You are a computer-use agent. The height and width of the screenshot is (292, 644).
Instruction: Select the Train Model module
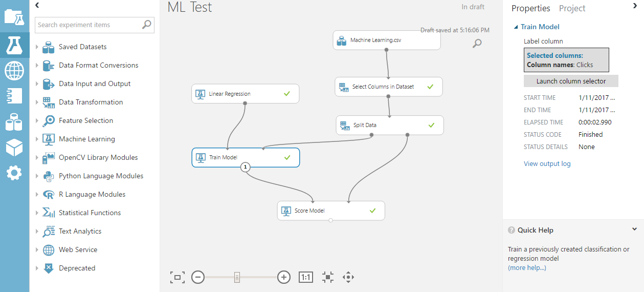(x=246, y=157)
